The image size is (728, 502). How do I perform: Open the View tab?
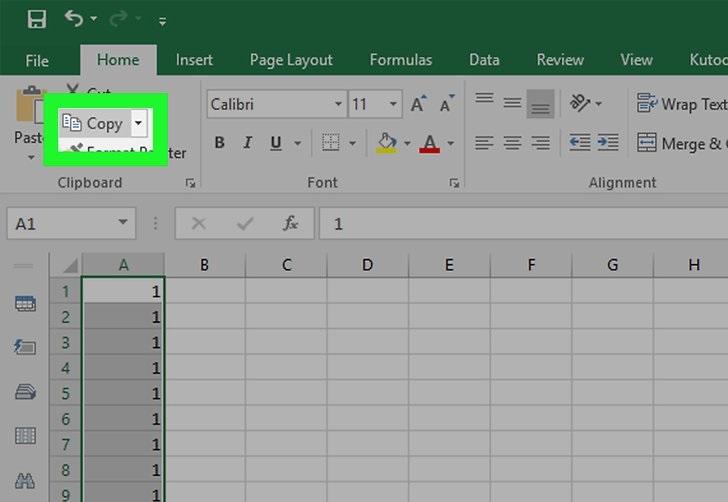[637, 60]
